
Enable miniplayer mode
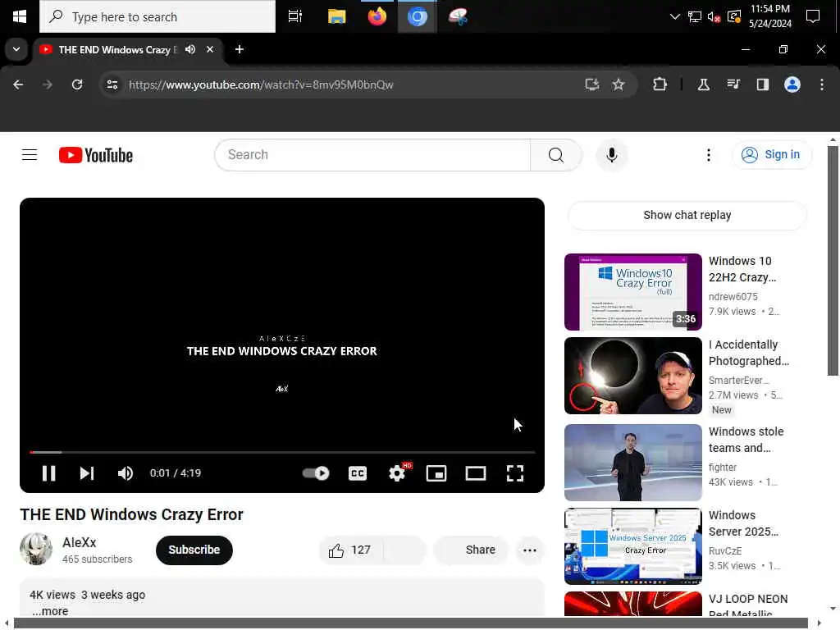coord(436,473)
